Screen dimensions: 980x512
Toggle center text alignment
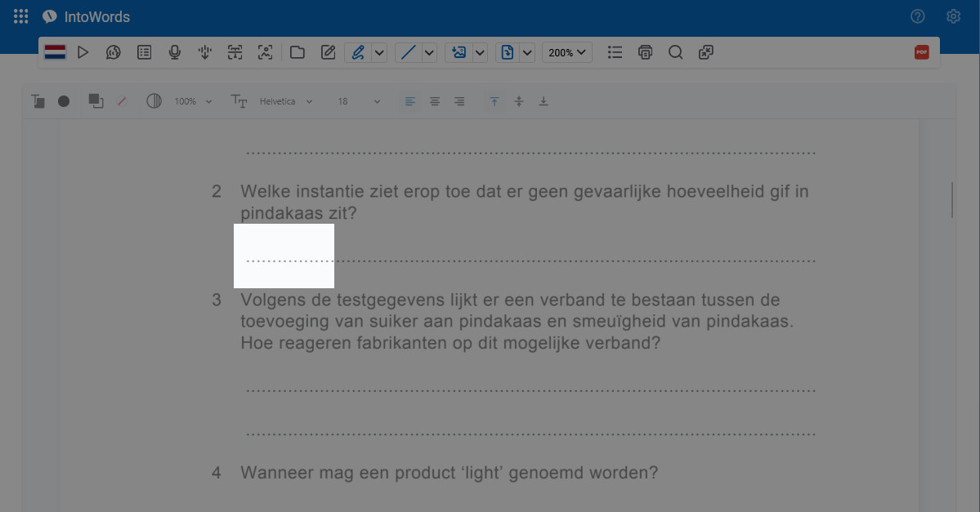(x=434, y=101)
